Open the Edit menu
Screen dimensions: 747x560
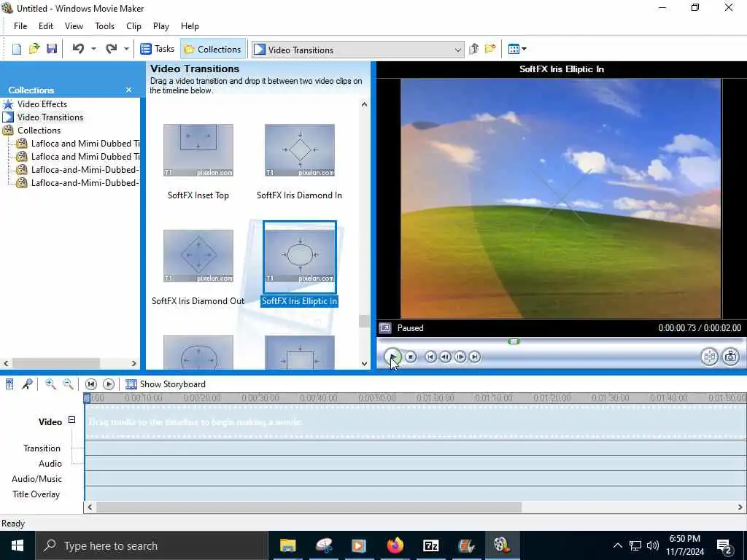click(46, 26)
